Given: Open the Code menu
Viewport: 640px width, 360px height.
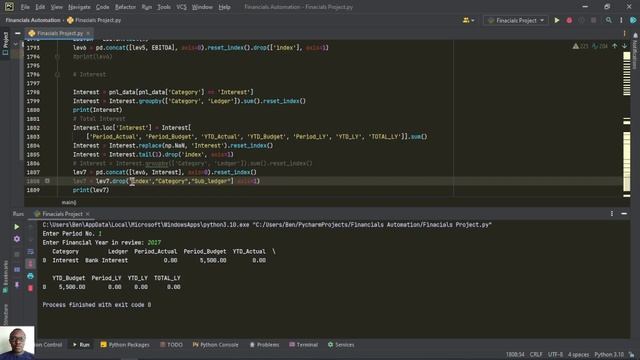Looking at the screenshot, I should 102,7.
